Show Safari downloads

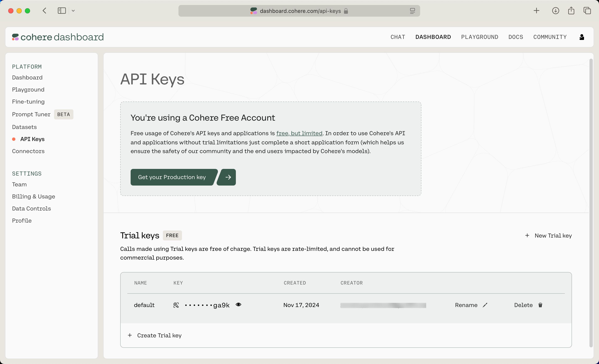pyautogui.click(x=556, y=11)
